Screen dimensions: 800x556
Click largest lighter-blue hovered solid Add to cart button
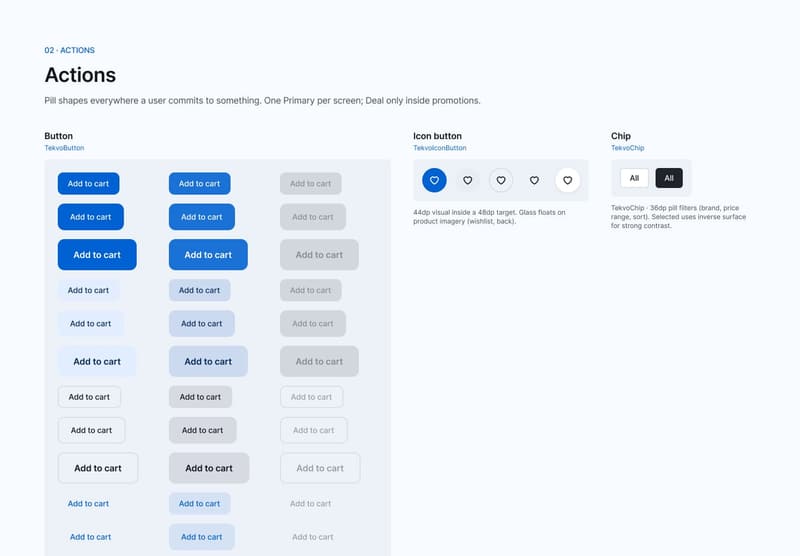[x=208, y=255]
